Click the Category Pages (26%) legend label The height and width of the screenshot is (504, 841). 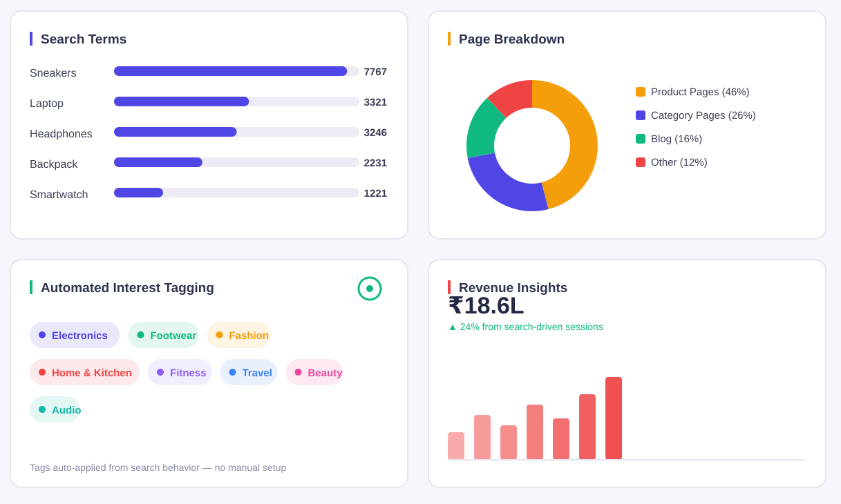click(x=703, y=115)
